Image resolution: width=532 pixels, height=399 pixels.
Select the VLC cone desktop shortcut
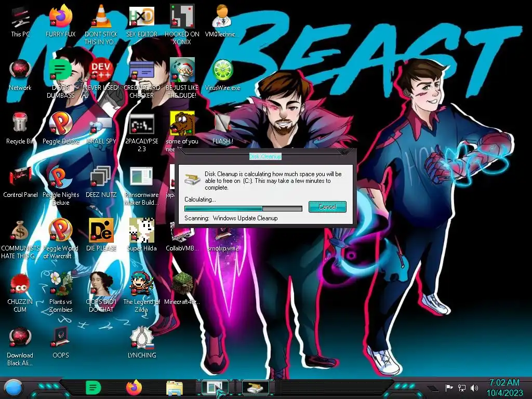click(101, 17)
